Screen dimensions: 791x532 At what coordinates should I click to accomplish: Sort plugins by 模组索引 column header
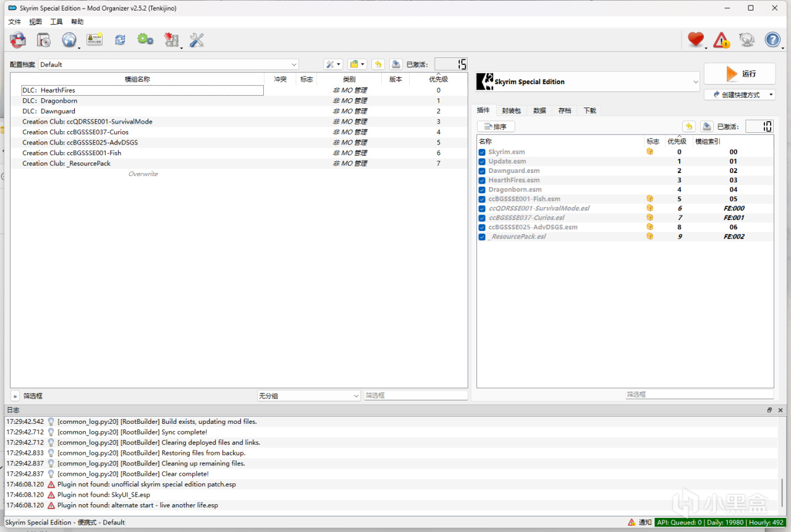(733, 141)
